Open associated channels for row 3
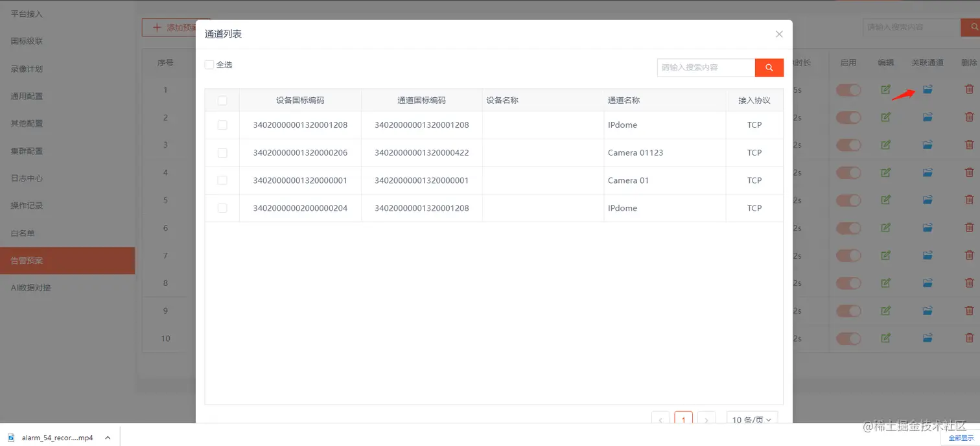The width and height of the screenshot is (980, 446). [x=927, y=145]
